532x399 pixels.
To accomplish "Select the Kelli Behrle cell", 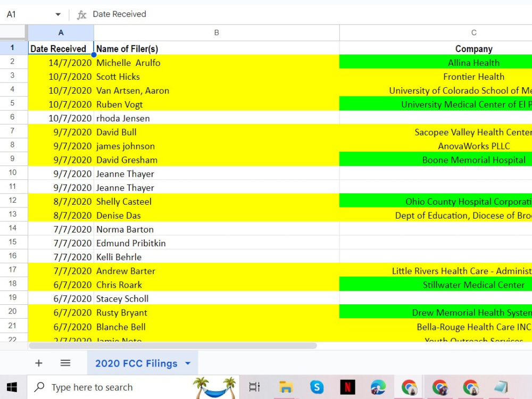I will tap(217, 257).
